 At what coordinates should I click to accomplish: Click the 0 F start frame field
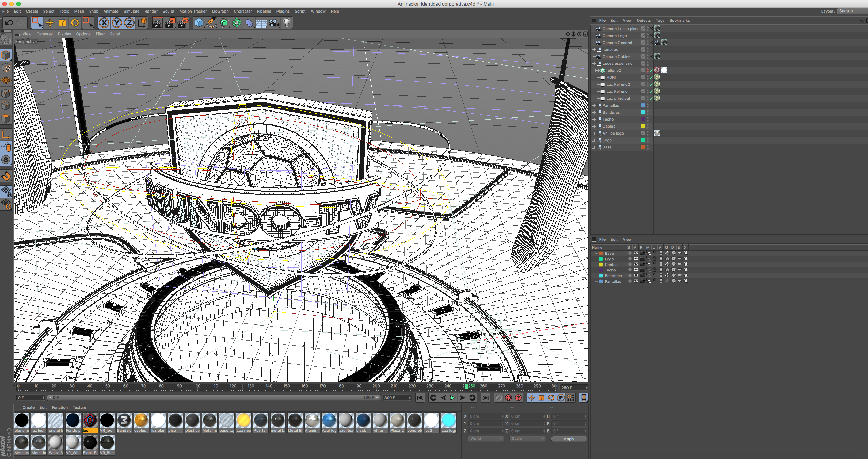click(31, 398)
